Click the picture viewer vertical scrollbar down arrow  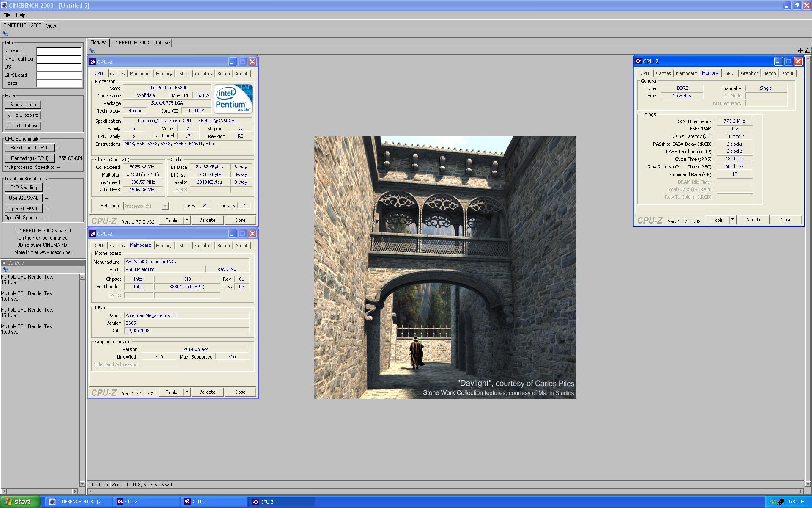808,484
